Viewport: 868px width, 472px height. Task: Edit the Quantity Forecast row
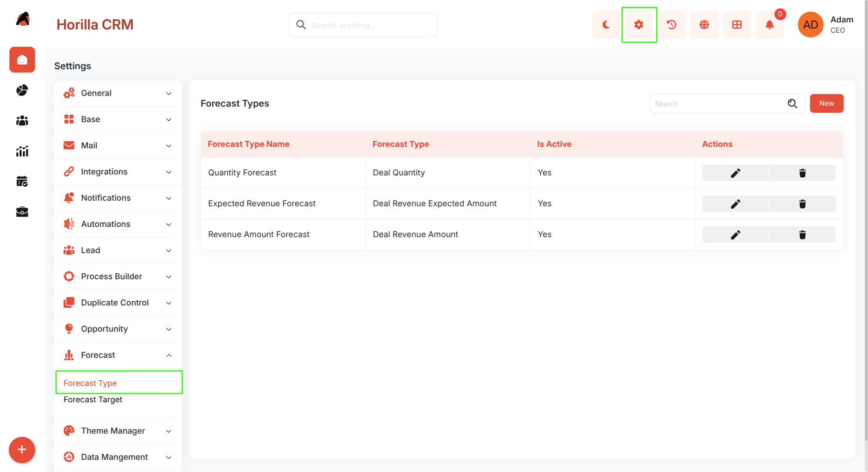coord(736,173)
